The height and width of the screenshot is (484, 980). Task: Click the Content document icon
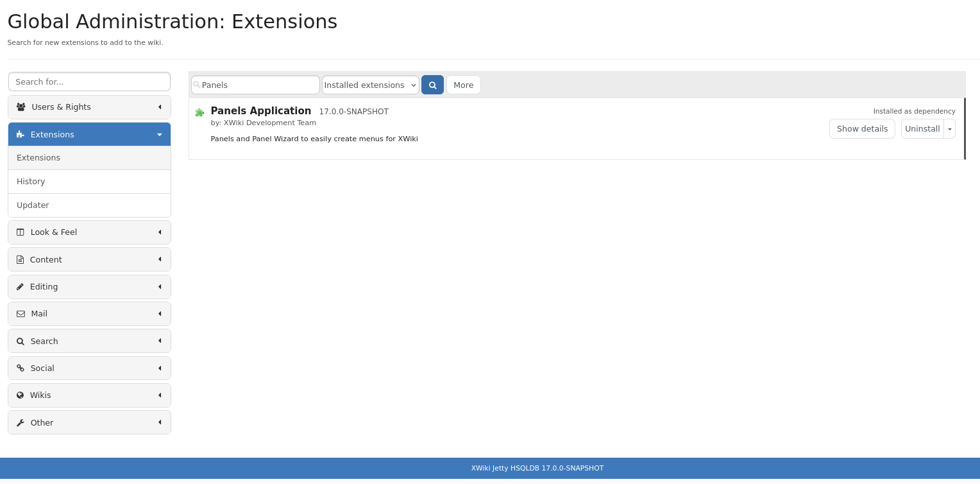coord(20,260)
